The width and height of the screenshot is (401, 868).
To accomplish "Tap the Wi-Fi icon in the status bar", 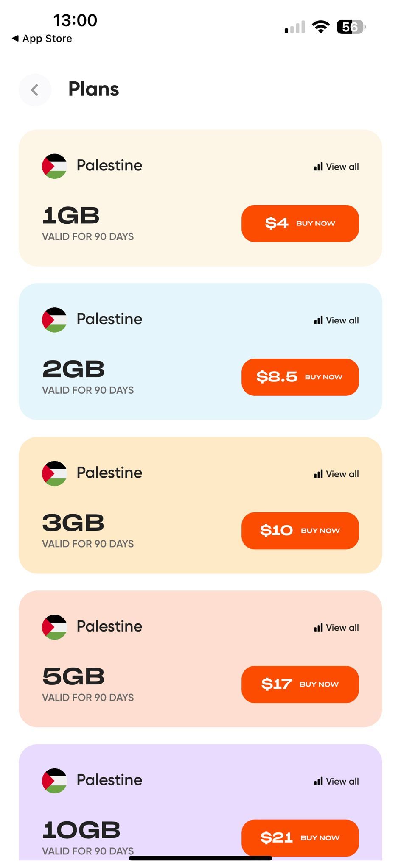I will [x=321, y=27].
